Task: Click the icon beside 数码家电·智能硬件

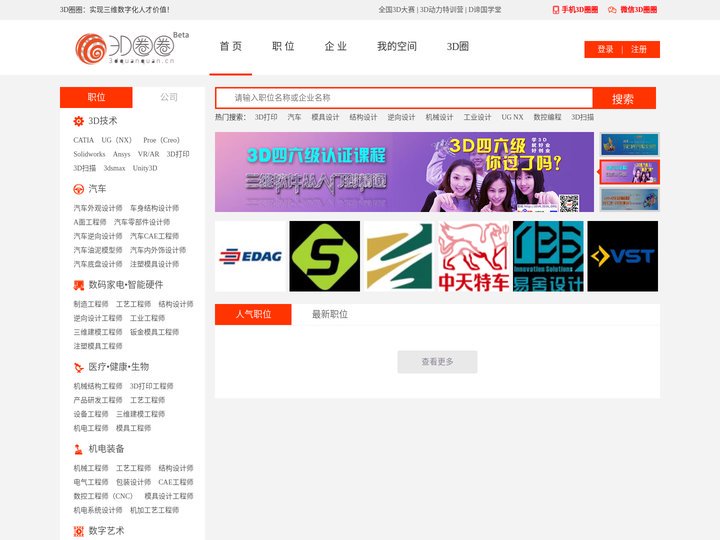Action: tap(79, 285)
